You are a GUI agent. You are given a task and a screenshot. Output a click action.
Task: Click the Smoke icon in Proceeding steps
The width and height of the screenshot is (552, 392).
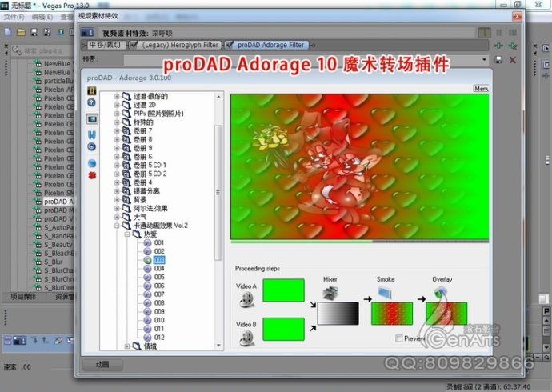tap(385, 292)
